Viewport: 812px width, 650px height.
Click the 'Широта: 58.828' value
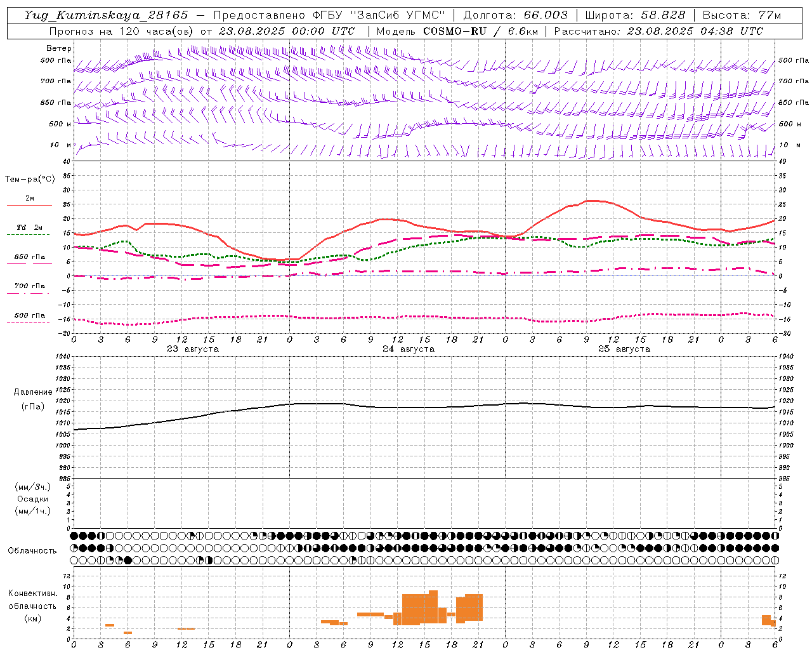click(635, 15)
